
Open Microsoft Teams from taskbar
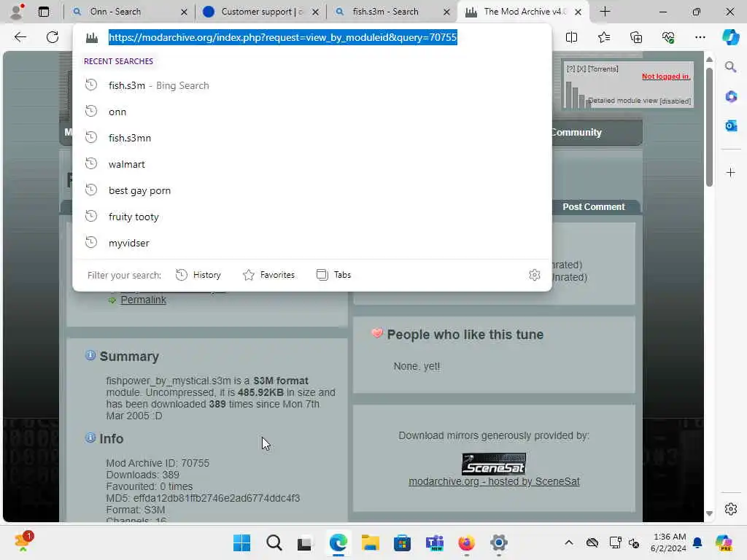coord(435,542)
